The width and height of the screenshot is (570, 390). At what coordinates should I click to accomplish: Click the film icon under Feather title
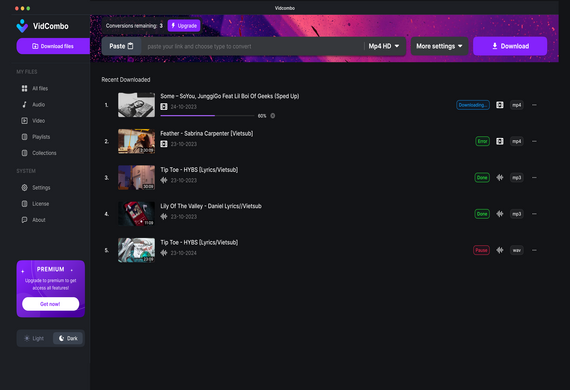pos(164,144)
